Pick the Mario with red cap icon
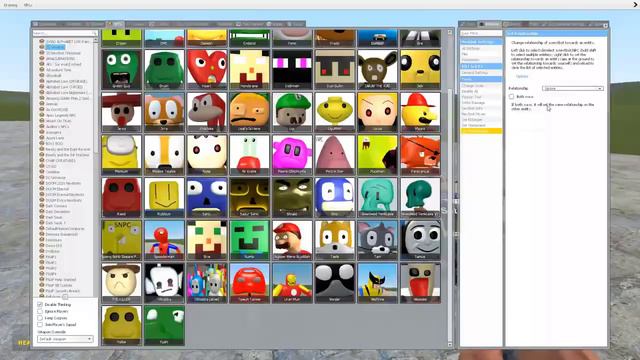The height and width of the screenshot is (360, 640). tap(292, 240)
